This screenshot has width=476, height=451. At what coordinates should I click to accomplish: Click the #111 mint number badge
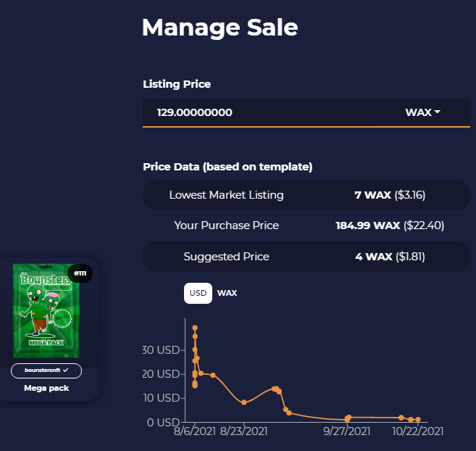click(80, 273)
